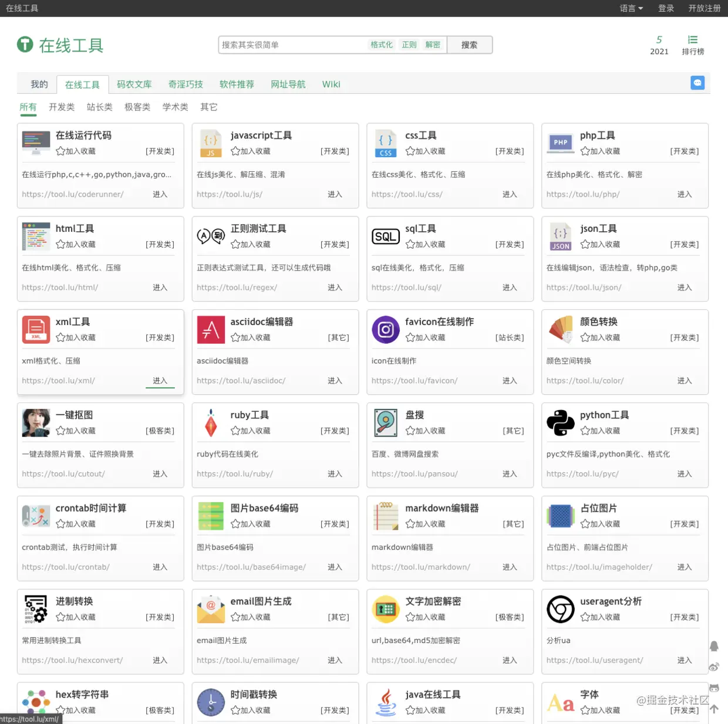The height and width of the screenshot is (724, 728).
Task: Open the 在线运行代码 monitor icon
Action: pyautogui.click(x=36, y=143)
